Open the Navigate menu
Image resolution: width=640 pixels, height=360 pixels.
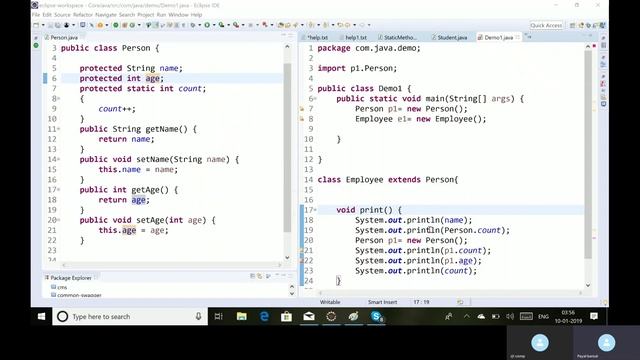point(106,15)
